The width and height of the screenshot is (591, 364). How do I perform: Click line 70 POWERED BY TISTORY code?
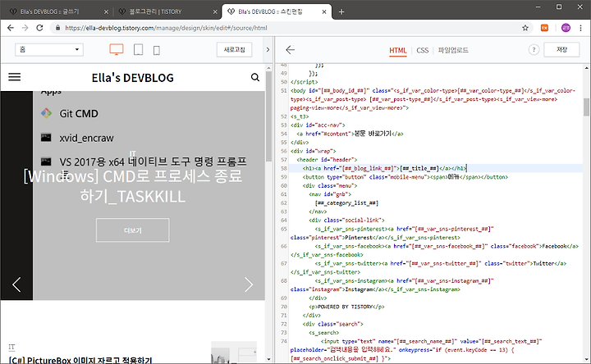click(346, 307)
